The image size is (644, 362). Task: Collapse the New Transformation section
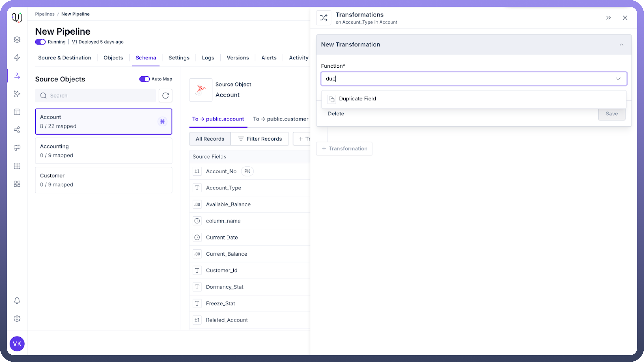[x=622, y=45]
